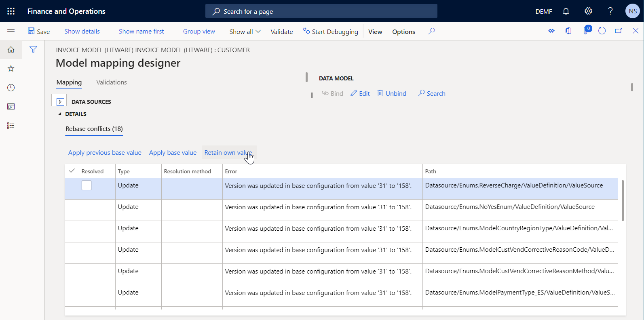This screenshot has width=644, height=320.
Task: Click the notifications bell icon
Action: 566,11
